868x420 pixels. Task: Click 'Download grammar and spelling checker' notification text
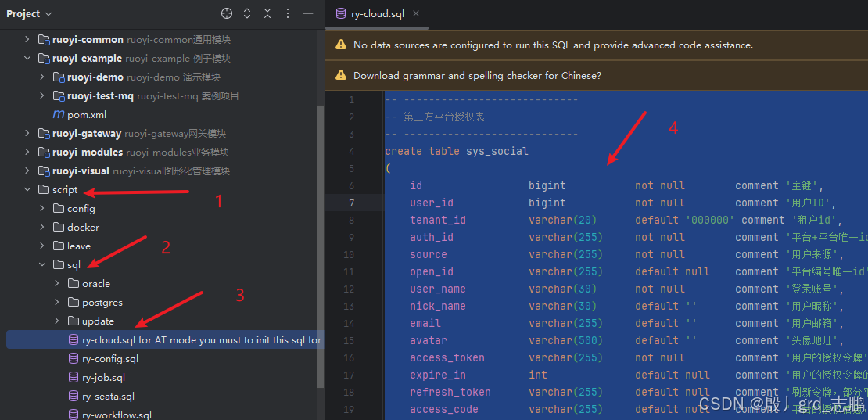[x=477, y=76]
